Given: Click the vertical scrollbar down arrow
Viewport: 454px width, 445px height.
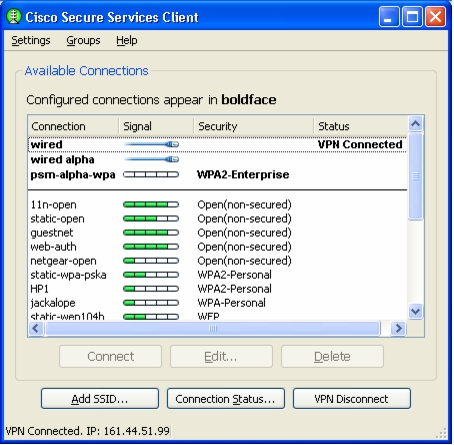Looking at the screenshot, I should click(415, 312).
